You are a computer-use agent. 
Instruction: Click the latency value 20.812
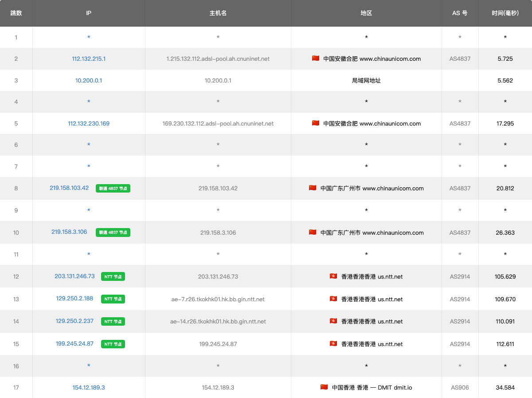[x=505, y=188]
